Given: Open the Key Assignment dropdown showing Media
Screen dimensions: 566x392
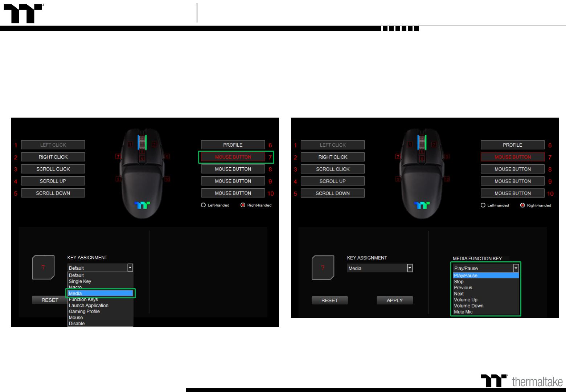Looking at the screenshot, I should pos(410,268).
